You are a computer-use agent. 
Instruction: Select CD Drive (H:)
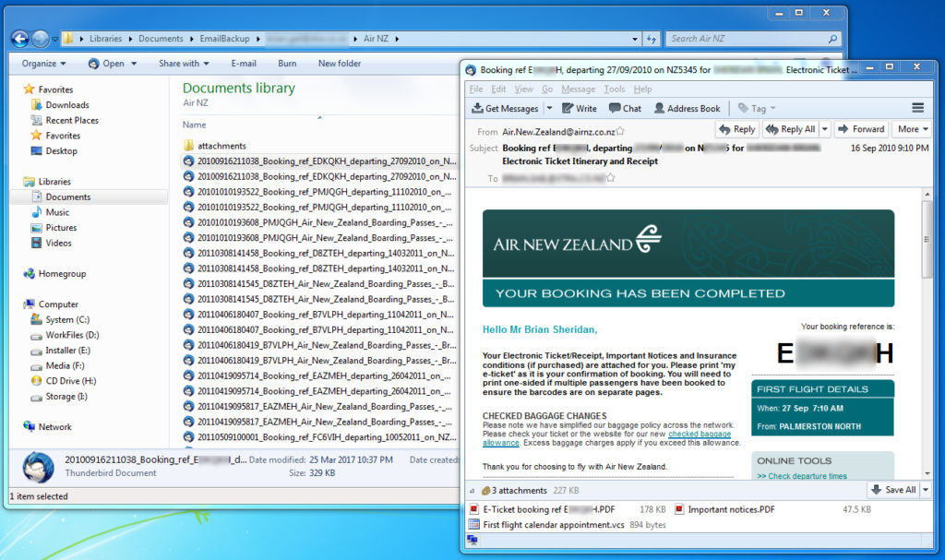click(70, 381)
